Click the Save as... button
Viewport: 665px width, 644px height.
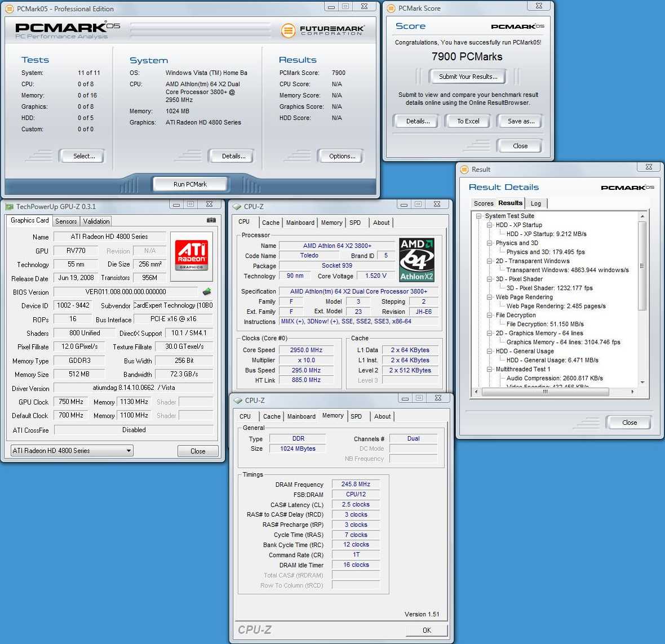click(520, 121)
